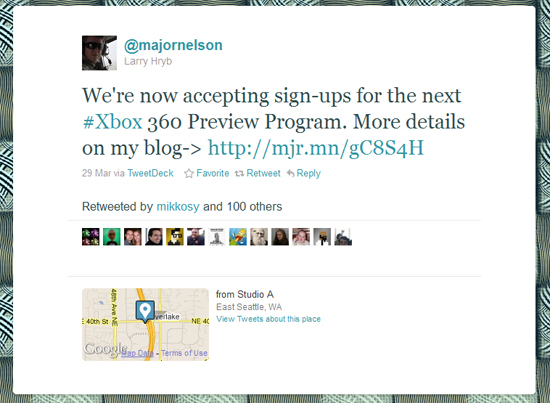Click the Map Data link on map
550x403 pixels.
point(138,353)
